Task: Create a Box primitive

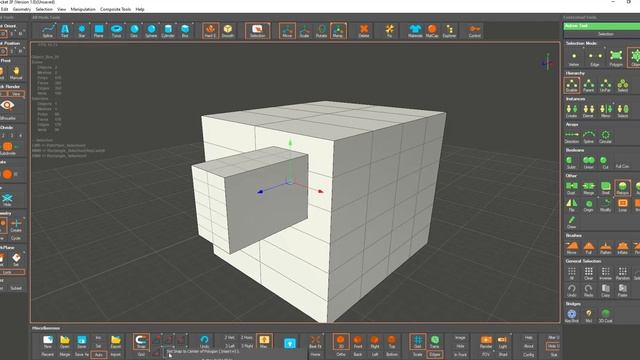Action: pos(185,31)
